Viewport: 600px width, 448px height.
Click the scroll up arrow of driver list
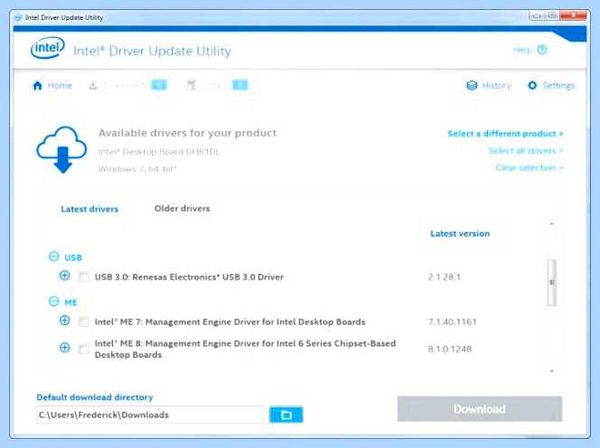[552, 223]
